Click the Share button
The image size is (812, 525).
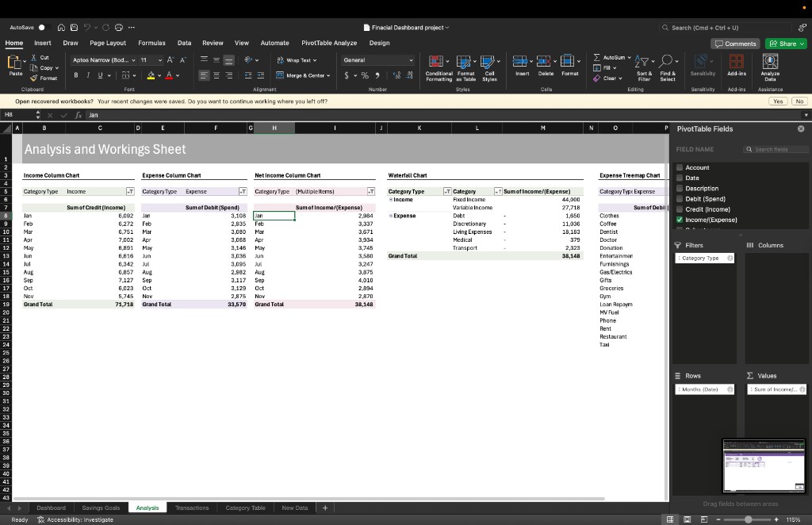click(x=785, y=44)
